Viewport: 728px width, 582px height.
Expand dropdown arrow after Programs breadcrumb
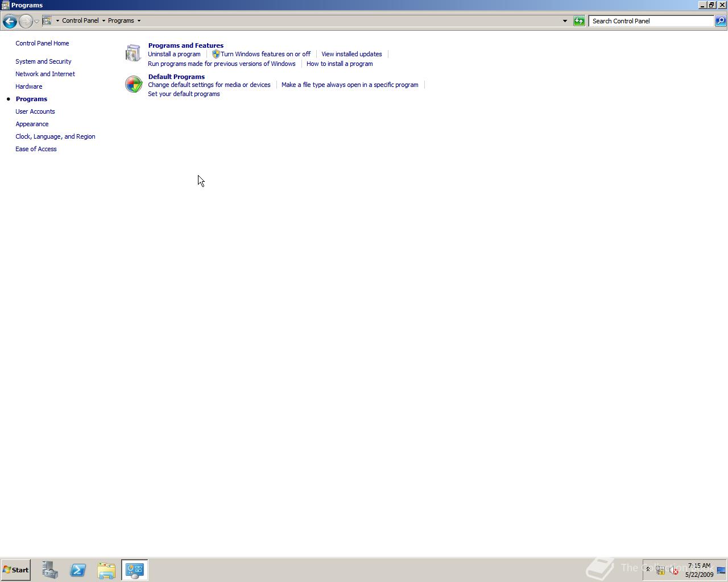[139, 20]
